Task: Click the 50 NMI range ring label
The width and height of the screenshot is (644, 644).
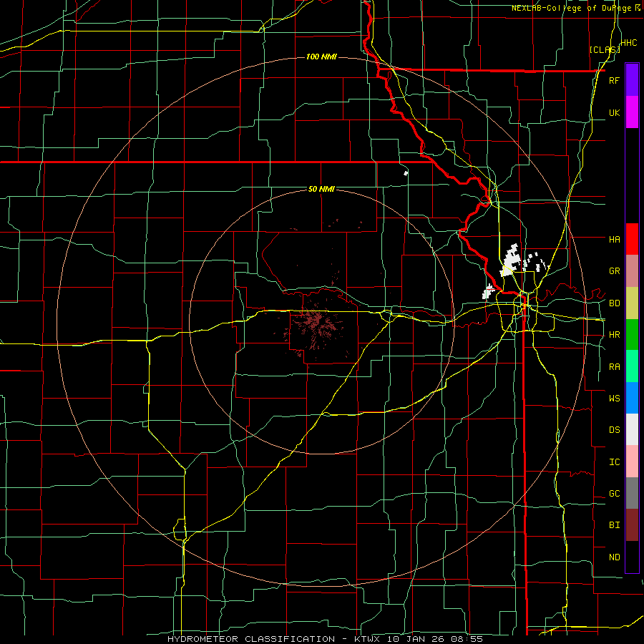Action: coord(321,189)
